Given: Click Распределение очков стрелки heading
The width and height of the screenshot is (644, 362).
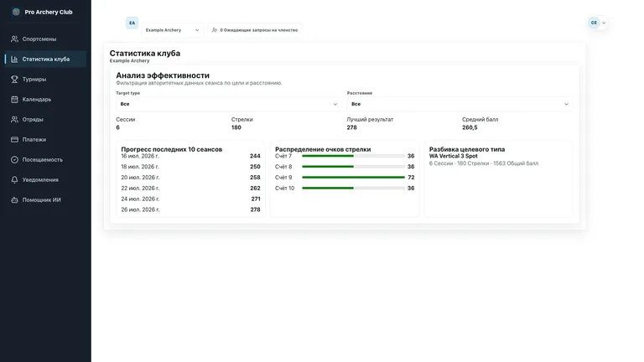Looking at the screenshot, I should click(323, 149).
